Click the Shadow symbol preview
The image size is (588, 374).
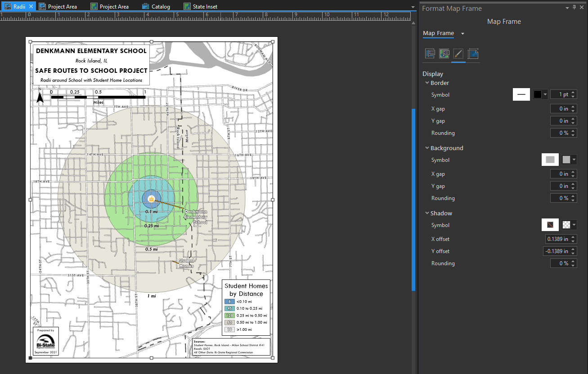pyautogui.click(x=550, y=225)
